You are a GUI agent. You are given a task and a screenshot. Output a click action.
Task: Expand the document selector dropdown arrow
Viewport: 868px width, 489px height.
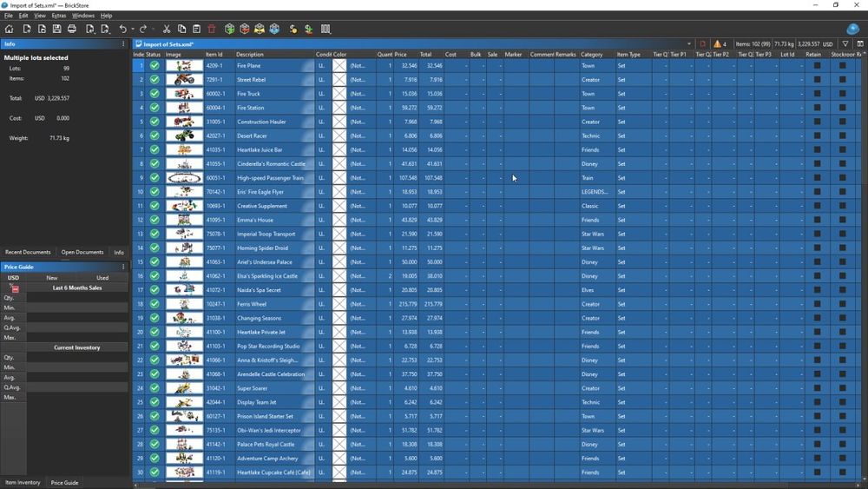pyautogui.click(x=688, y=43)
